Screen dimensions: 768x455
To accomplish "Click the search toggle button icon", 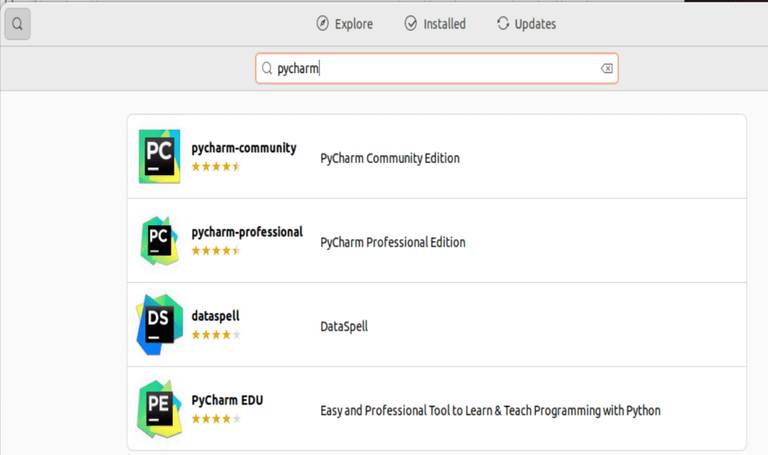I will point(17,25).
